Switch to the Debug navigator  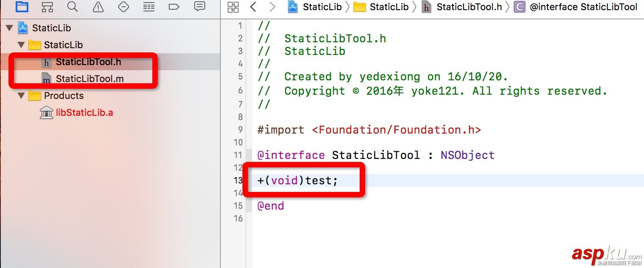tap(149, 7)
